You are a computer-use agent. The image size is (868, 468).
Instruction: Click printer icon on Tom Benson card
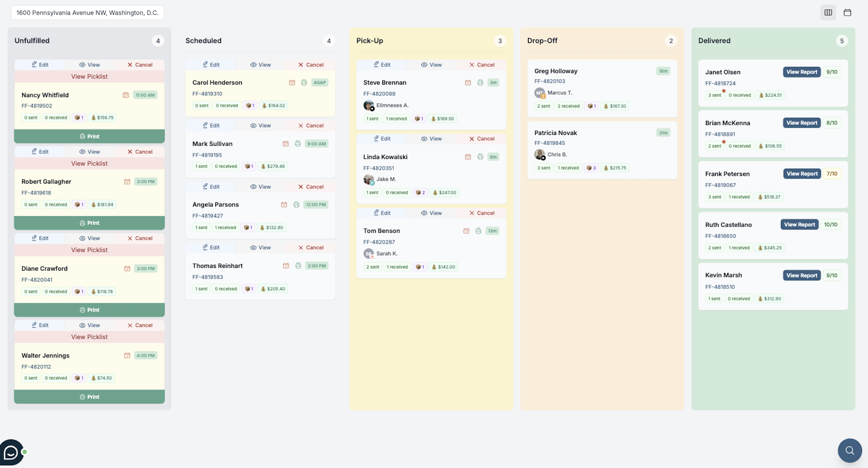[x=478, y=231]
